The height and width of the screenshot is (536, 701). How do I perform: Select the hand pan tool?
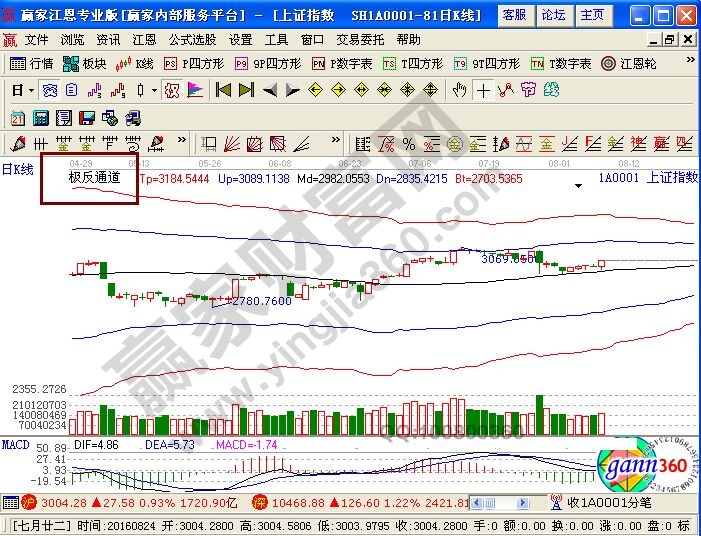(459, 90)
